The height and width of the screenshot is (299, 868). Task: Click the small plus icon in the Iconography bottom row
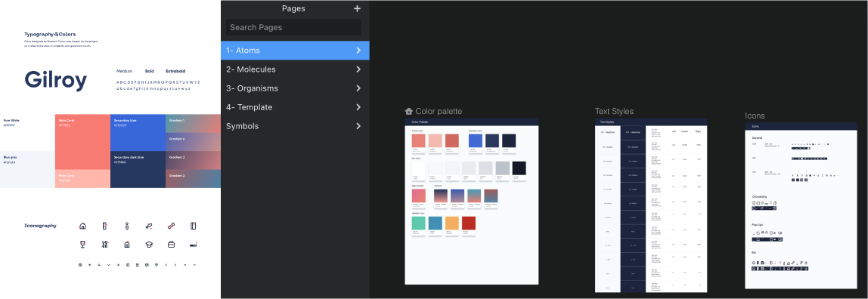click(x=90, y=265)
